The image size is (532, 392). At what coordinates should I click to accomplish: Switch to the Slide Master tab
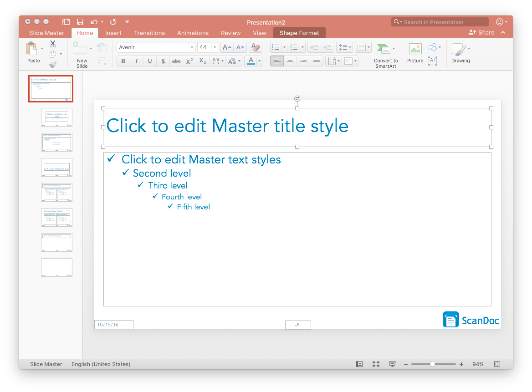click(46, 33)
